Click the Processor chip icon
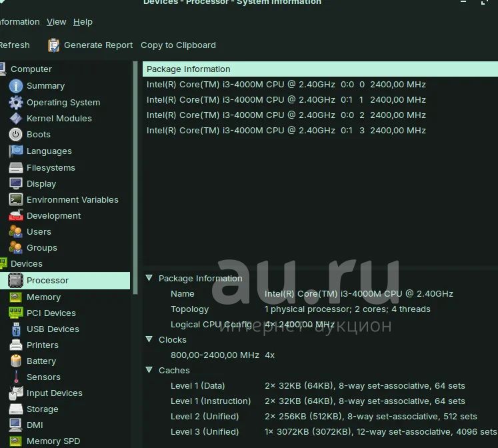This screenshot has width=498, height=448. click(15, 281)
